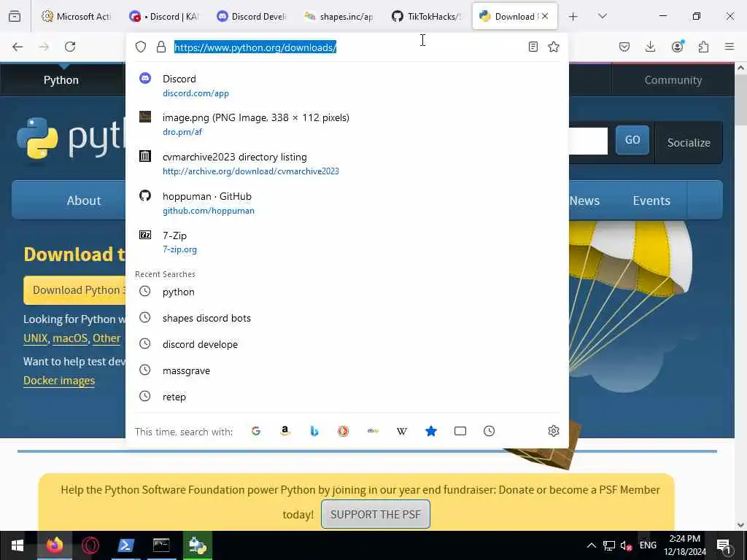Open tracking protection shield icon
Image resolution: width=747 pixels, height=560 pixels.
tap(141, 47)
